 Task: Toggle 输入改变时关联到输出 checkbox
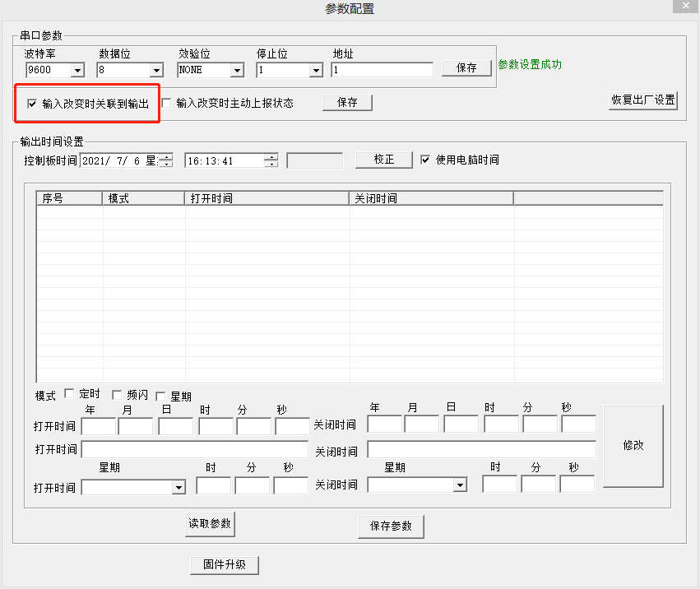[x=32, y=104]
